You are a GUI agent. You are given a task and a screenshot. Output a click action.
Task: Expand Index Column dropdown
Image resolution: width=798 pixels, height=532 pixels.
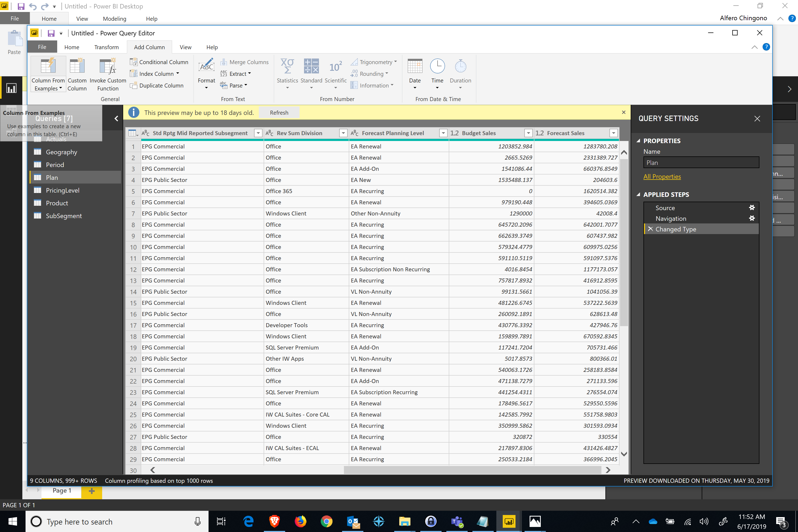pos(177,74)
